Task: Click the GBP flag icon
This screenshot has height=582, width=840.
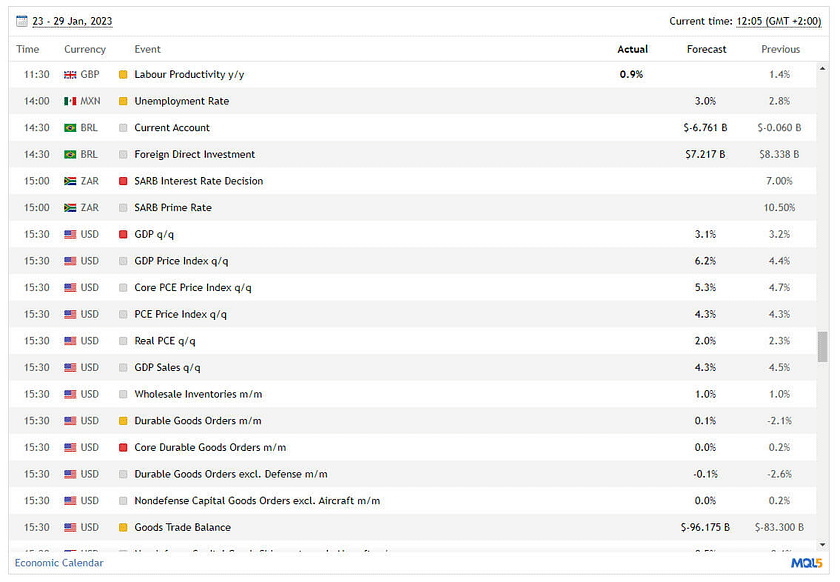Action: [70, 75]
